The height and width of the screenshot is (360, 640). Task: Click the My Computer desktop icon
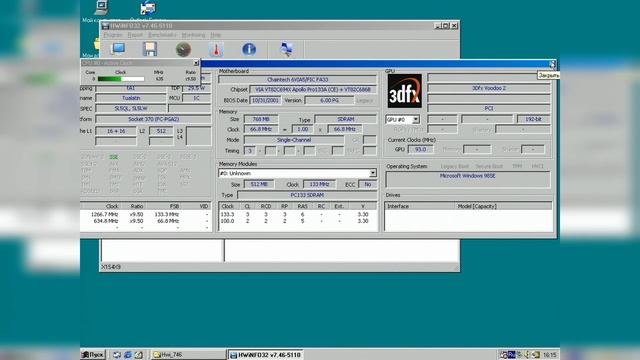tap(101, 7)
